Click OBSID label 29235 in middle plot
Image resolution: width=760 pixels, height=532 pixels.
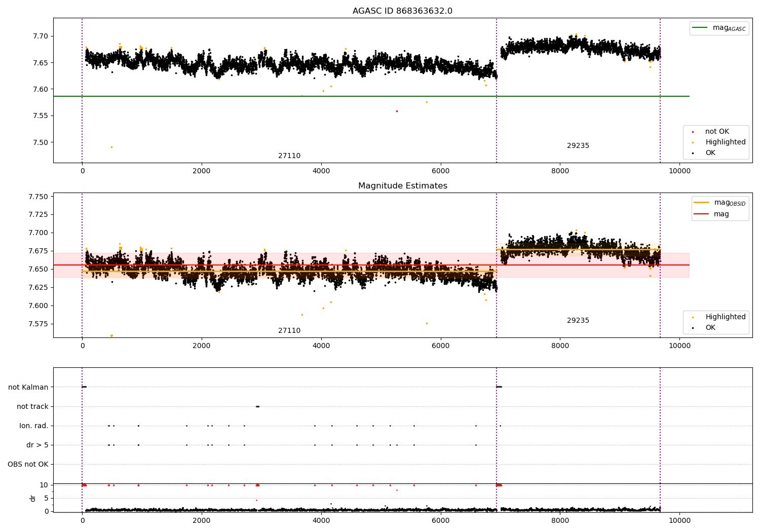(x=578, y=321)
